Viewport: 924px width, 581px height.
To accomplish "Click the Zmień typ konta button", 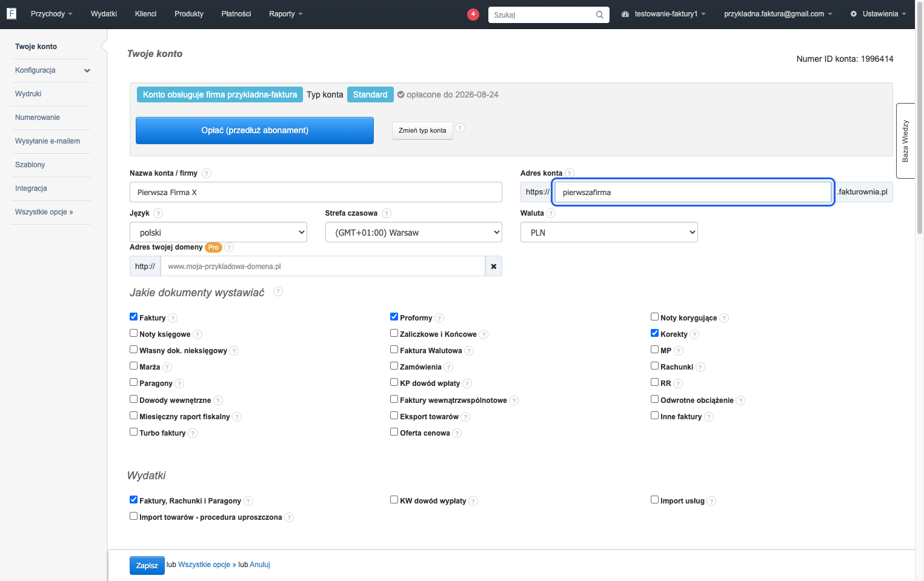I will pos(422,130).
